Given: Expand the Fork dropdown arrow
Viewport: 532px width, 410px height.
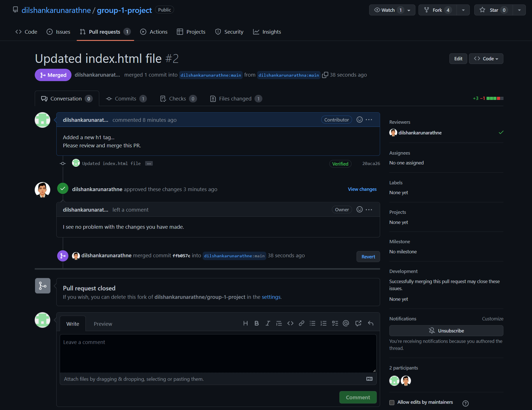Looking at the screenshot, I should (463, 10).
